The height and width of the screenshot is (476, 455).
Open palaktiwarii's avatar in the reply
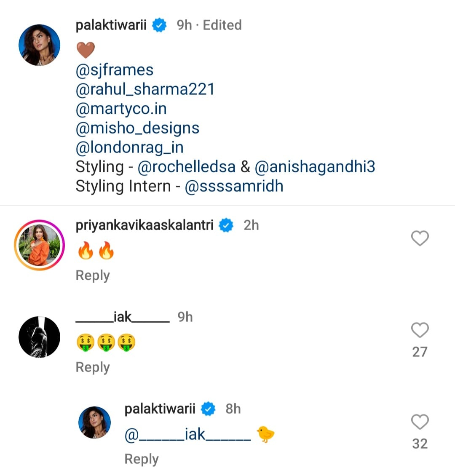pos(95,423)
